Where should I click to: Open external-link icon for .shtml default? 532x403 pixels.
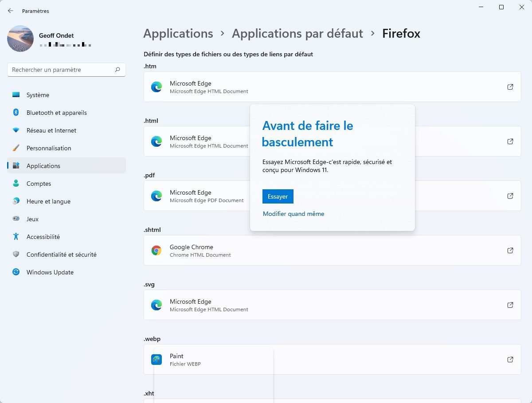pos(510,250)
